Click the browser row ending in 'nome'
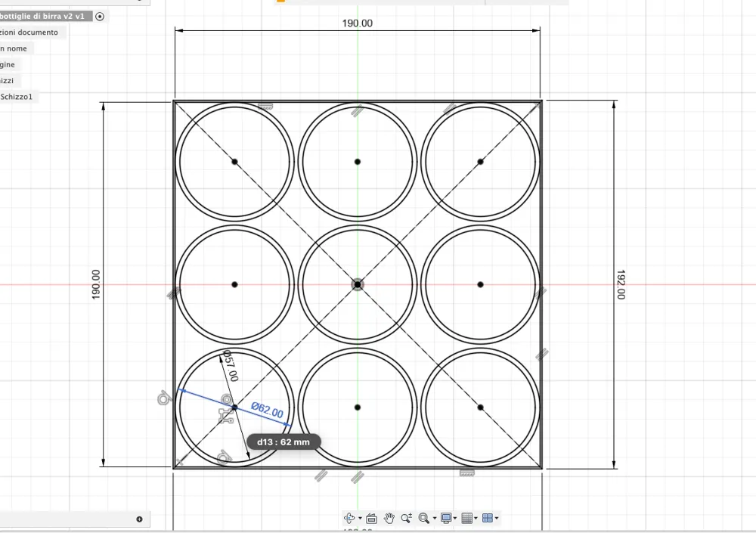This screenshot has width=756, height=533. point(14,48)
